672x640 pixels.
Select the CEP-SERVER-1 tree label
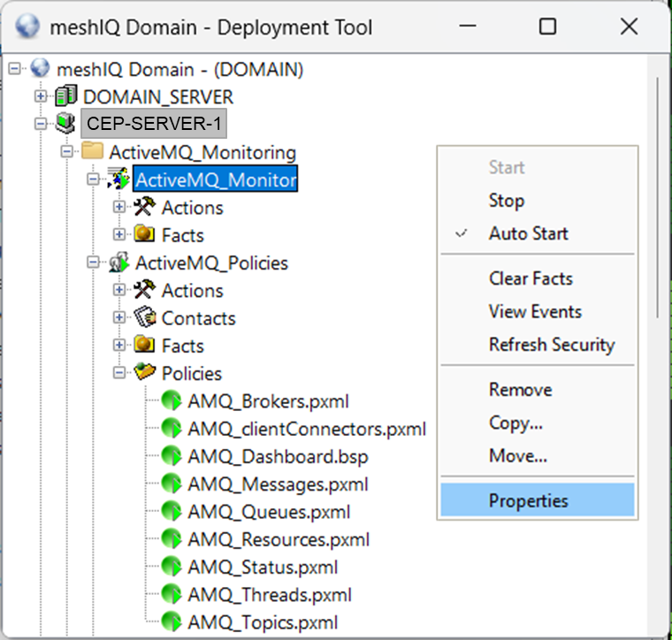coord(154,124)
